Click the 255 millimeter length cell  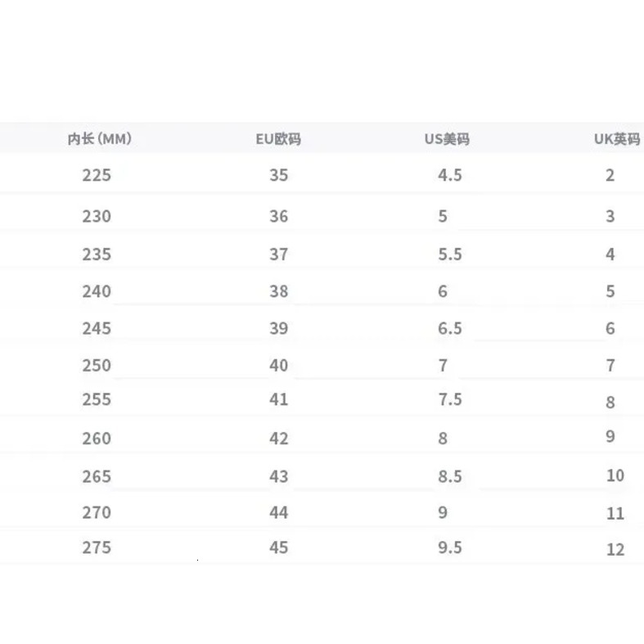pos(97,400)
